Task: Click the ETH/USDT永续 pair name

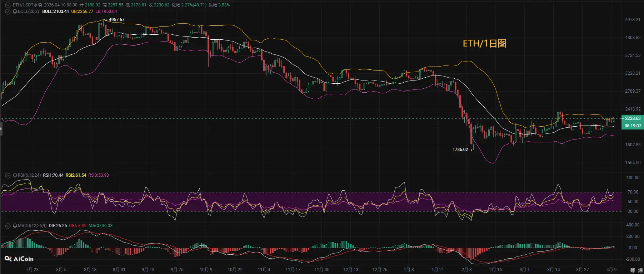Action: (27, 5)
